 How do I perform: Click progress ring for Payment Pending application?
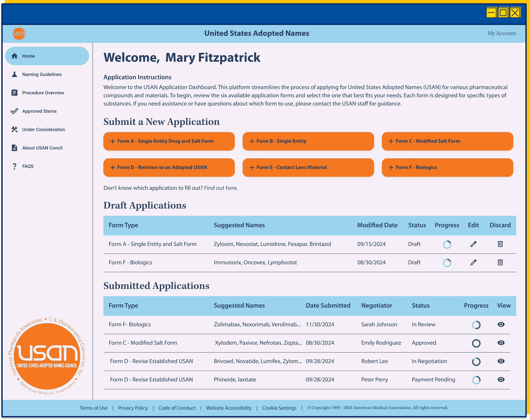[476, 380]
